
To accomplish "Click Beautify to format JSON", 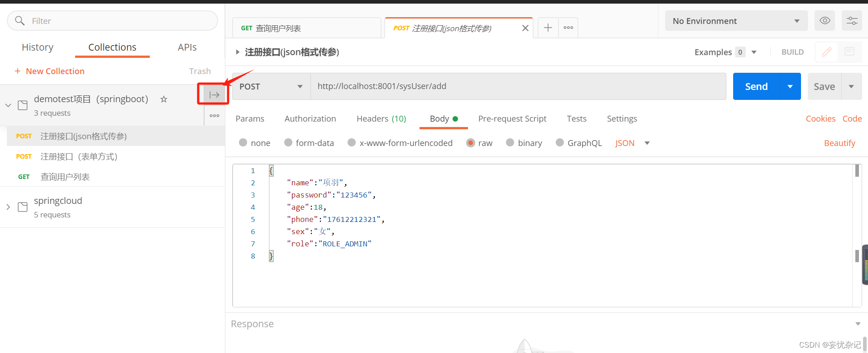I will click(839, 143).
